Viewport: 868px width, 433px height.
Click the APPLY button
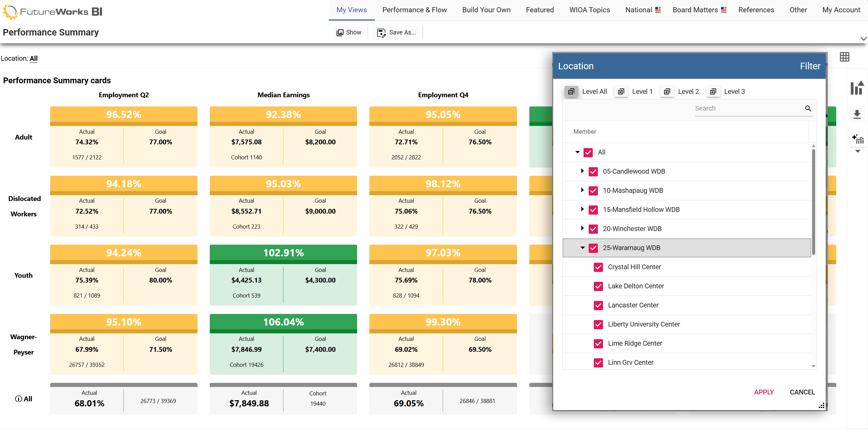tap(764, 392)
